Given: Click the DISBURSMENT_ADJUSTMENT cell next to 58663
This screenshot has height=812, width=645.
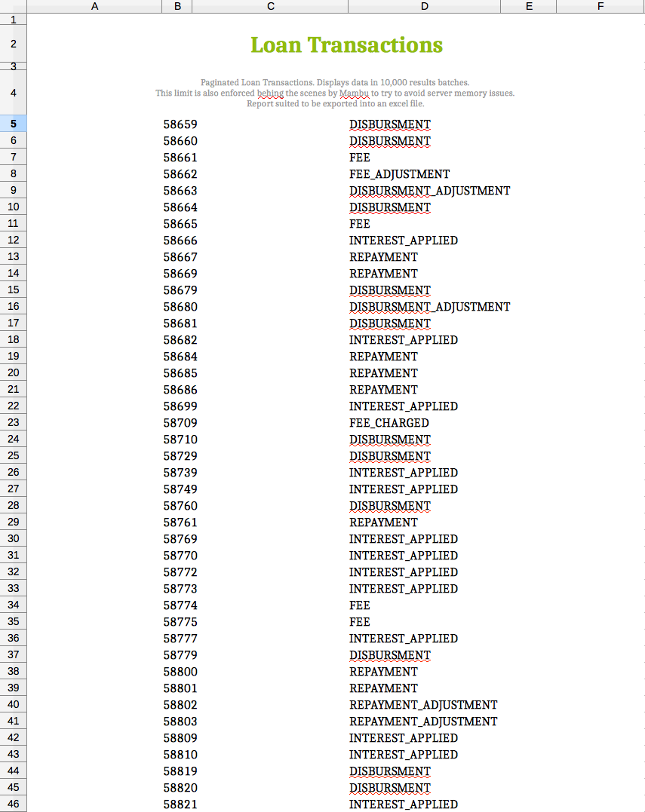Looking at the screenshot, I should (429, 190).
